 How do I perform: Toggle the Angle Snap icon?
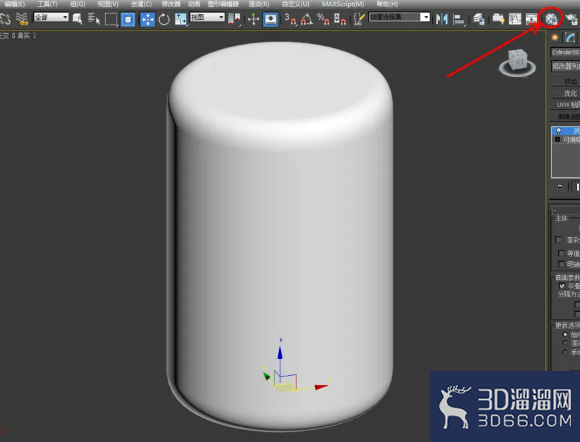point(307,19)
